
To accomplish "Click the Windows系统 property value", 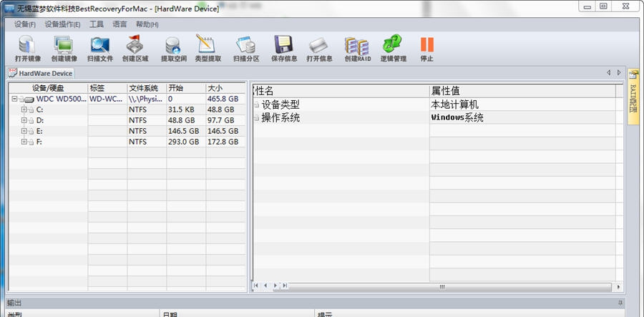I will (457, 118).
